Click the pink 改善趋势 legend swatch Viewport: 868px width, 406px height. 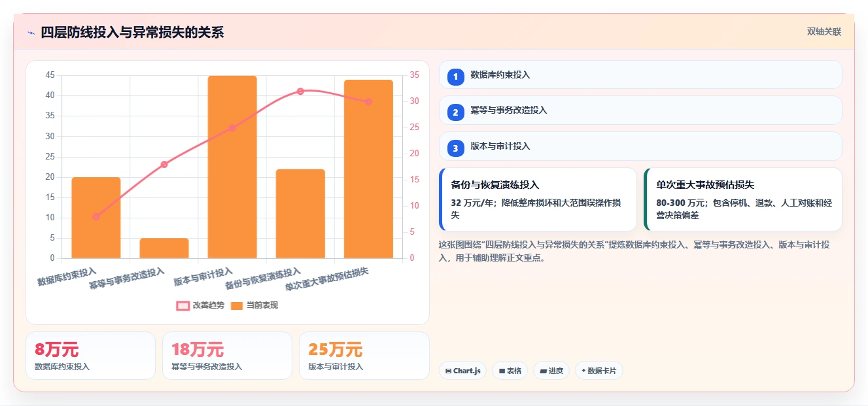[x=182, y=306]
